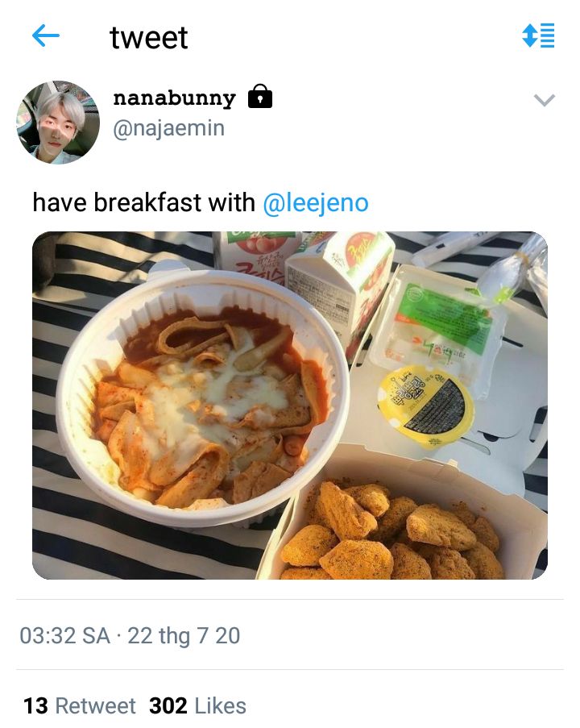
Task: View the 13 Retweet list
Action: coord(79,705)
